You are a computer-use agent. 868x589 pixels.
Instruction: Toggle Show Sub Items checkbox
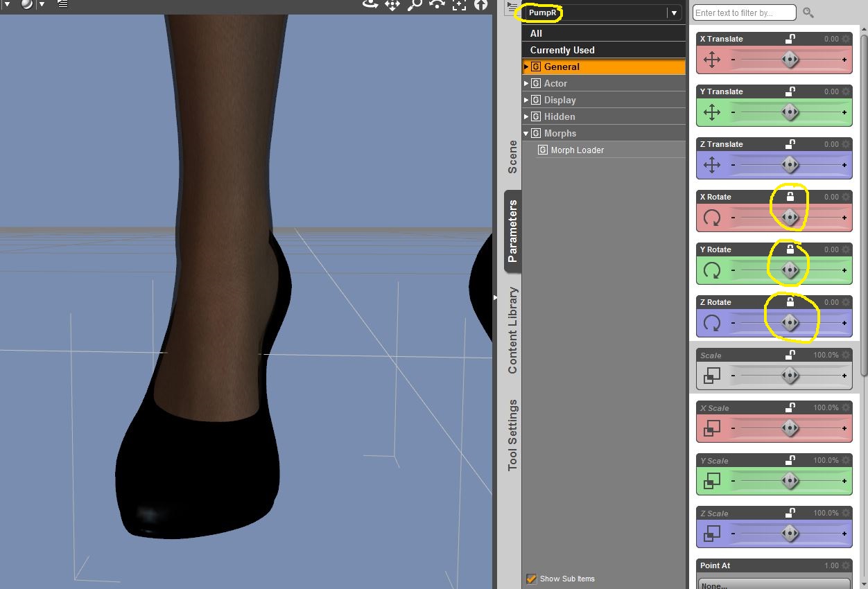532,579
